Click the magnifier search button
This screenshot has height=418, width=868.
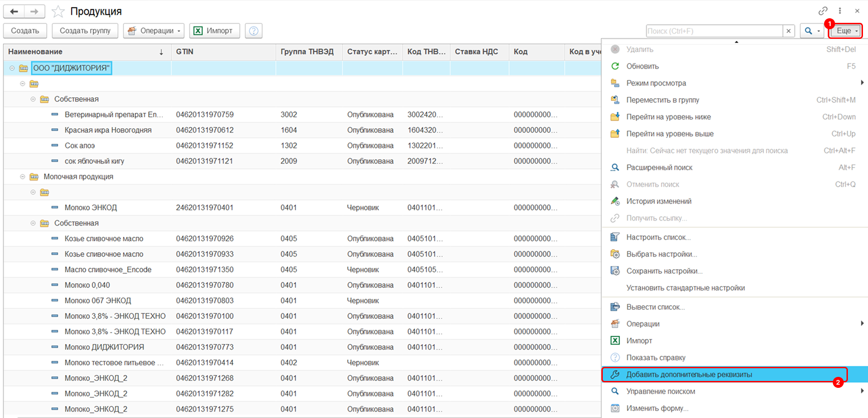(809, 31)
